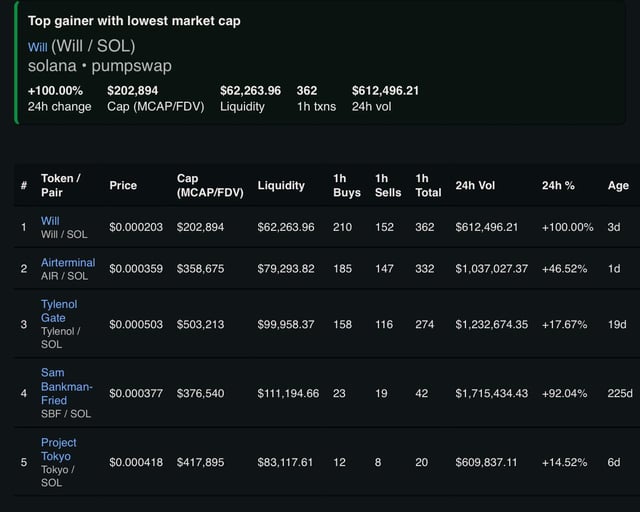Sort by the 24h Vol column header
This screenshot has width=640, height=512.
[x=475, y=185]
